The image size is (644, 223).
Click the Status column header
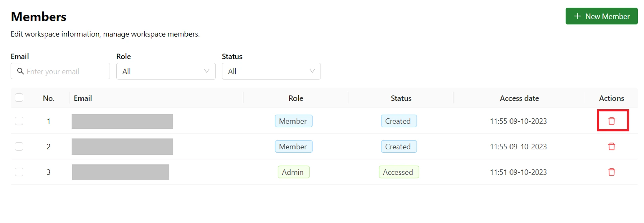[x=401, y=98]
